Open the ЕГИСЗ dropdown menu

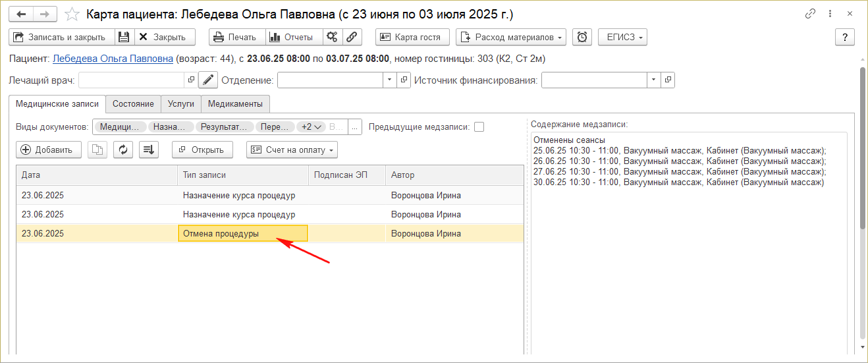click(x=622, y=37)
